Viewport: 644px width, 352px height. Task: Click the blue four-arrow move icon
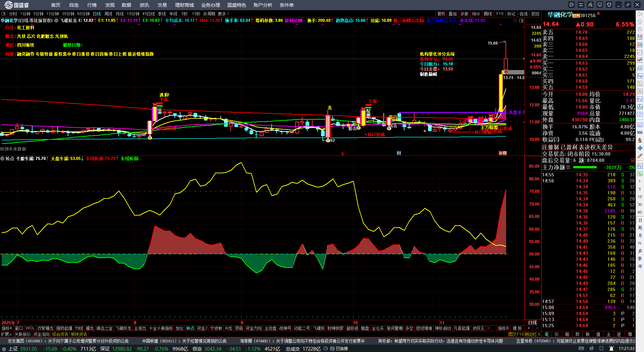coord(640,148)
